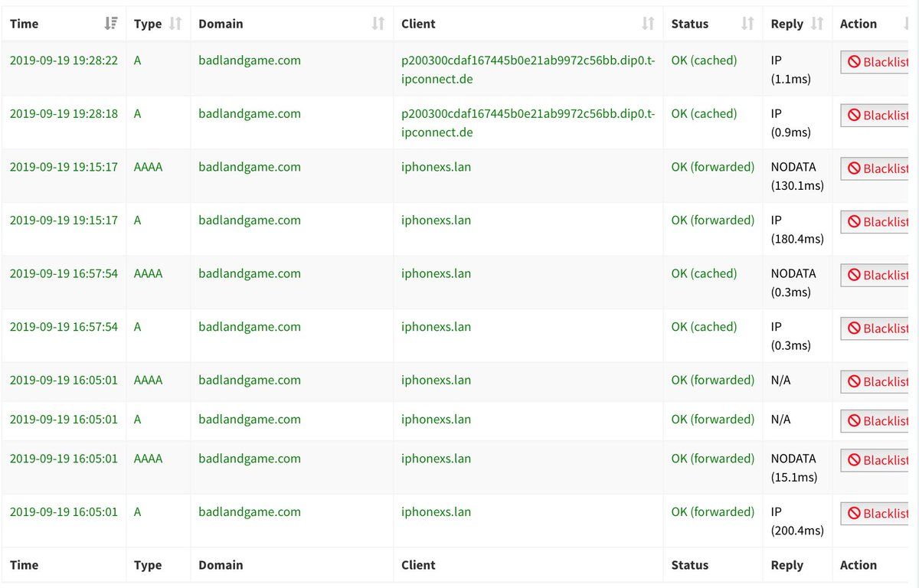Sort by Type using its header arrows

(x=175, y=24)
